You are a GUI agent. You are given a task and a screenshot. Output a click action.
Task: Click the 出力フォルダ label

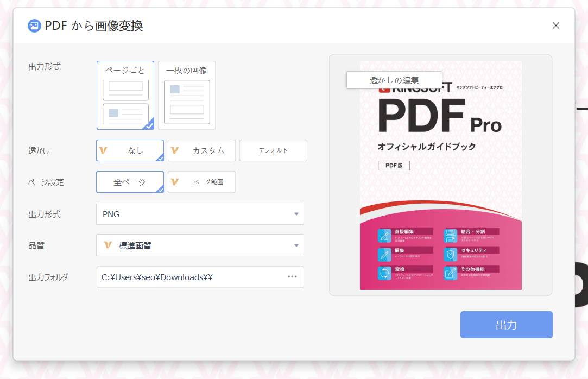(48, 277)
